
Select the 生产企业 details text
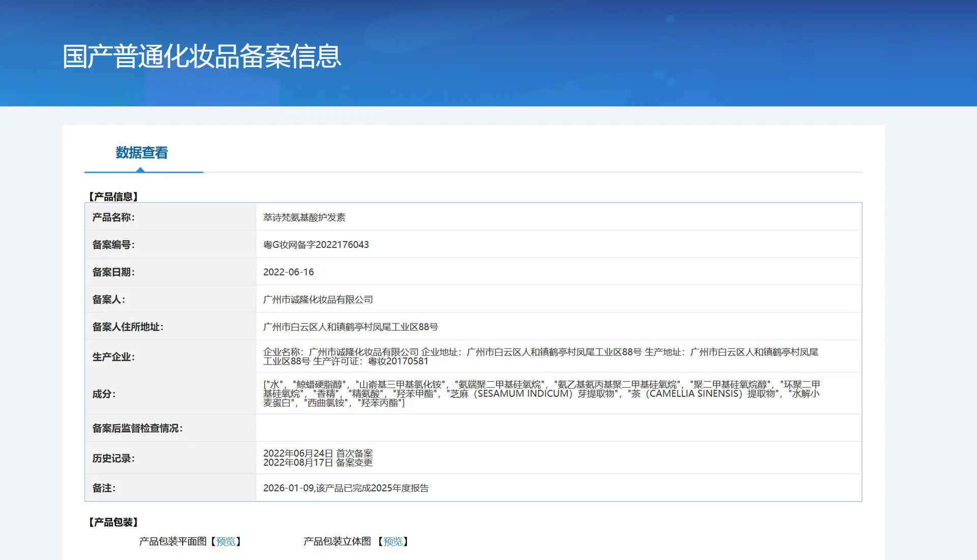click(540, 357)
